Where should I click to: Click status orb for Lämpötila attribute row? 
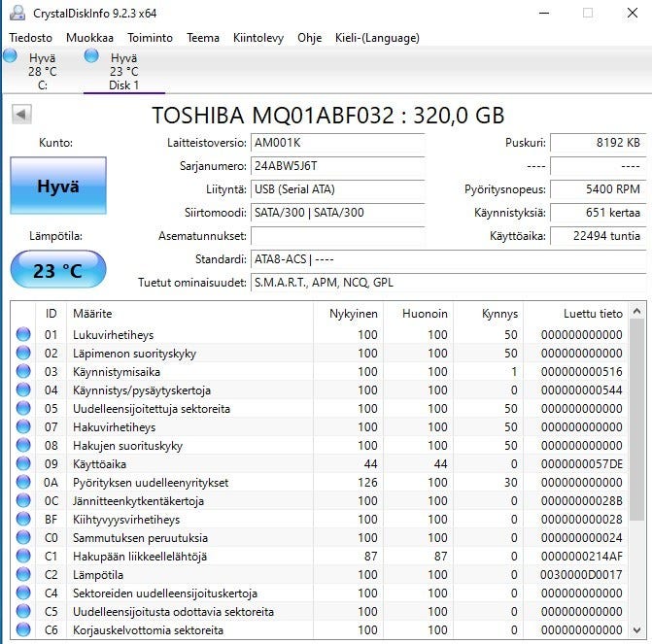point(23,575)
